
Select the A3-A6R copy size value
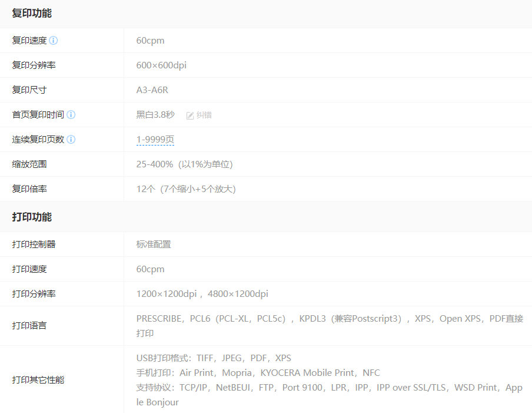pyautogui.click(x=152, y=90)
